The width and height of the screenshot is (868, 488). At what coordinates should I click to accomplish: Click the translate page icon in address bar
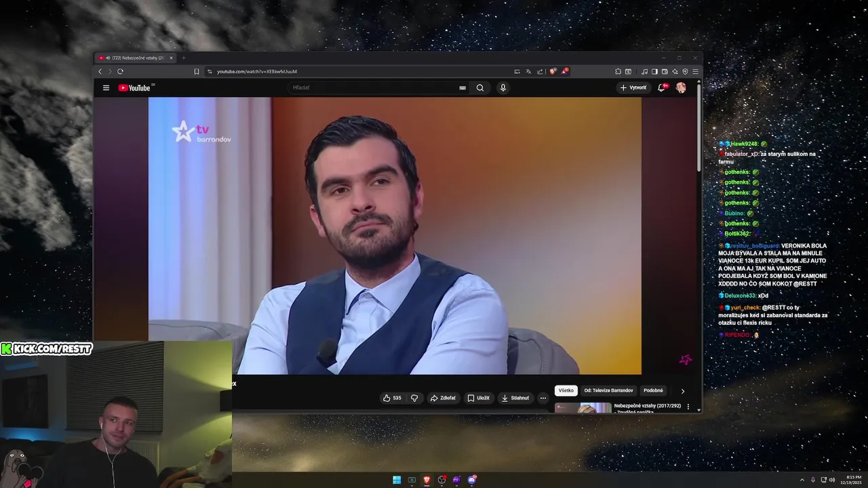(x=528, y=71)
